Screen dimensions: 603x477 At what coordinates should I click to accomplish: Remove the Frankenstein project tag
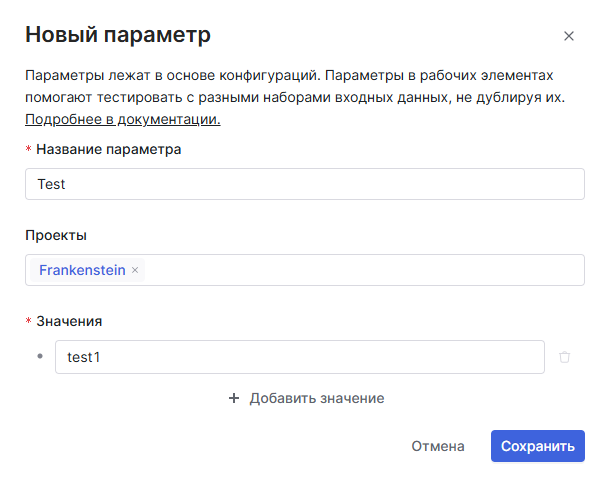135,270
